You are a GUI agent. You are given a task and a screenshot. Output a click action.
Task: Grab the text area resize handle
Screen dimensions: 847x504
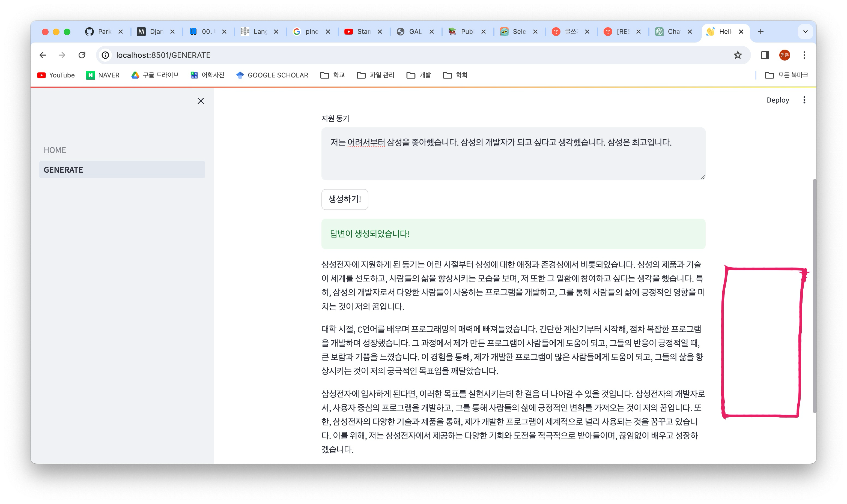(702, 177)
